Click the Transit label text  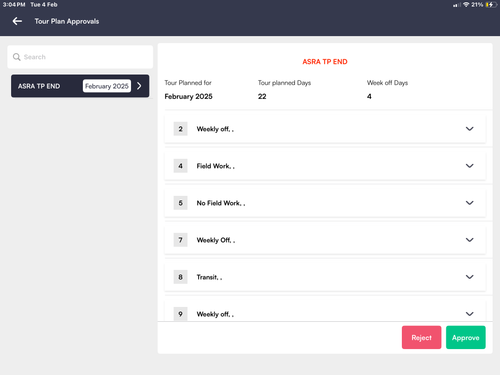click(x=209, y=277)
